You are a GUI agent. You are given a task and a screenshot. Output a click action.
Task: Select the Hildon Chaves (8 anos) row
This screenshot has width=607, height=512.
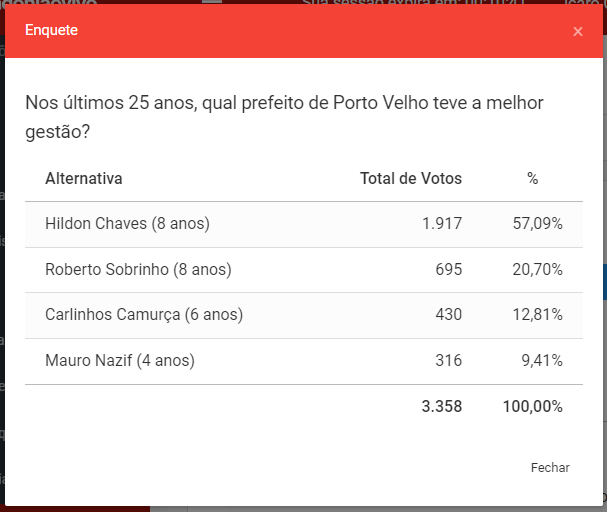click(127, 224)
